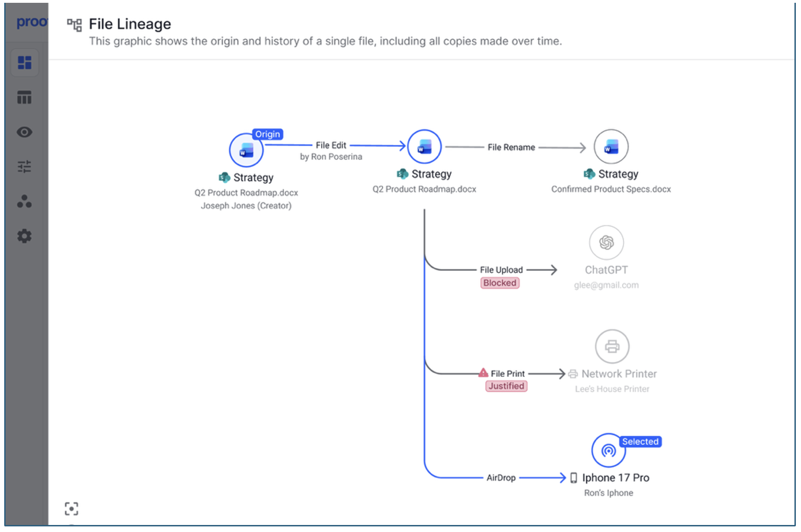Open the table layout view in sidebar
801x532 pixels.
click(24, 97)
